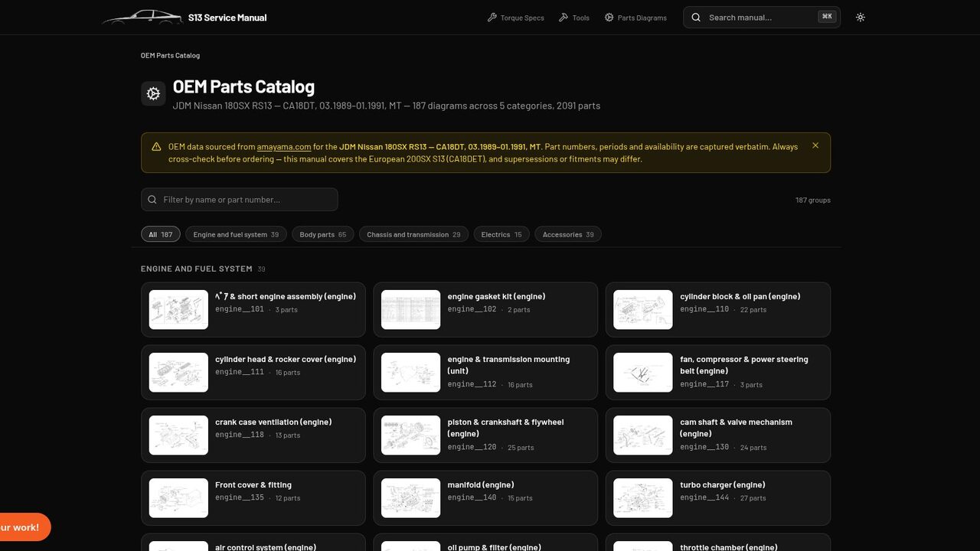Open air control system (engine) card

pyautogui.click(x=253, y=542)
